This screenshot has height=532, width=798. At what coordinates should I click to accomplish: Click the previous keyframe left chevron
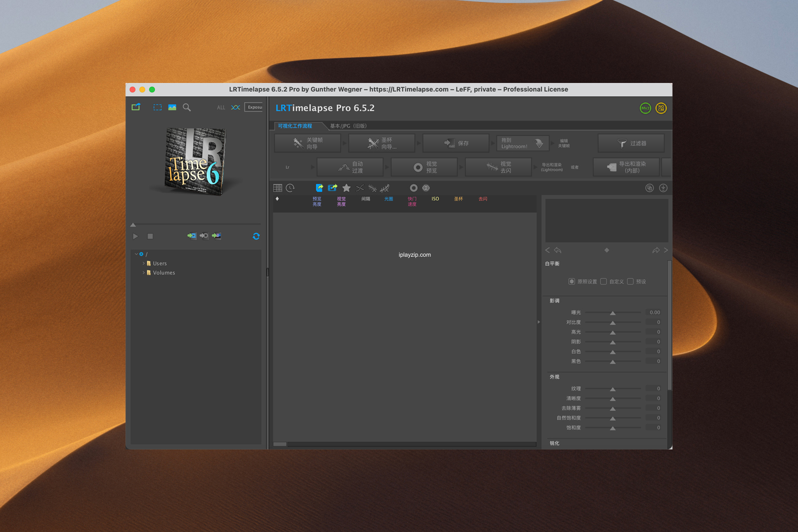(548, 250)
